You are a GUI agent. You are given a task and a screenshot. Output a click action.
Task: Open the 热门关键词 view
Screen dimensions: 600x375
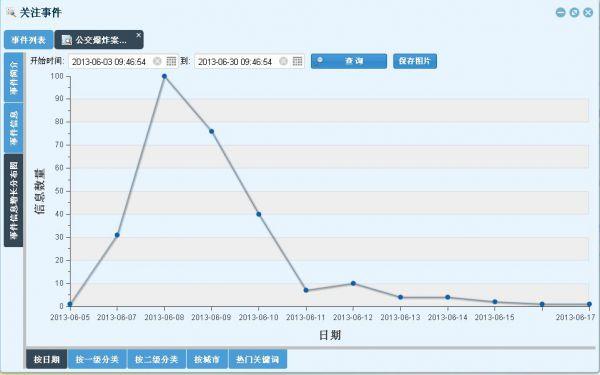(258, 359)
